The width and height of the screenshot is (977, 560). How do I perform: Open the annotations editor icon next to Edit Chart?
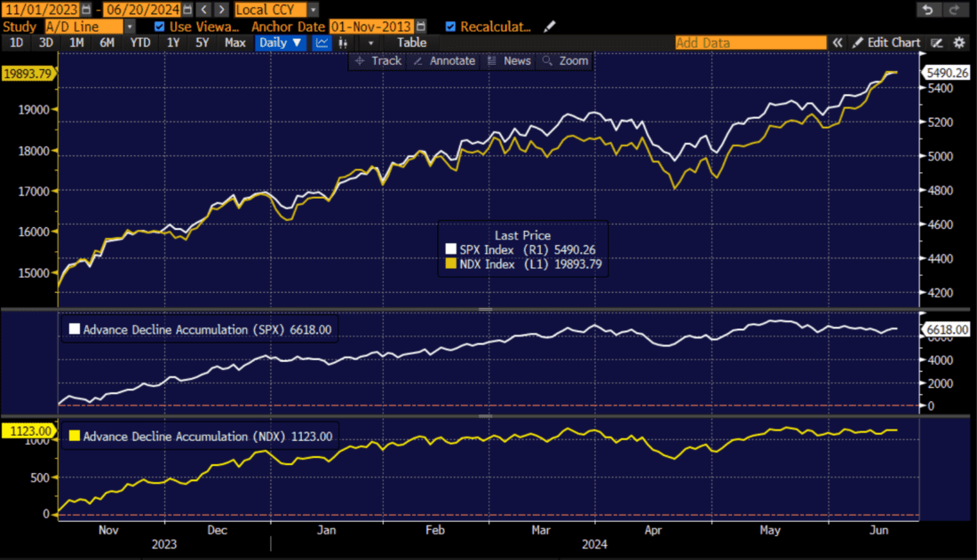tap(935, 42)
